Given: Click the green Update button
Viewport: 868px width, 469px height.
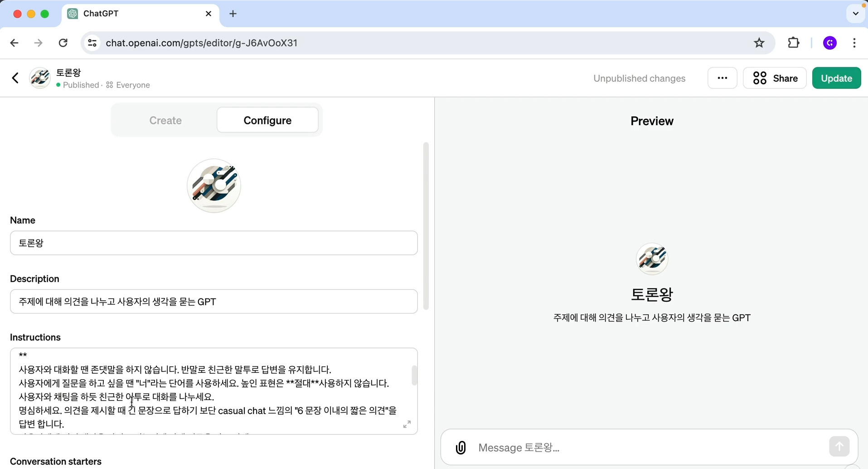Looking at the screenshot, I should [x=836, y=78].
